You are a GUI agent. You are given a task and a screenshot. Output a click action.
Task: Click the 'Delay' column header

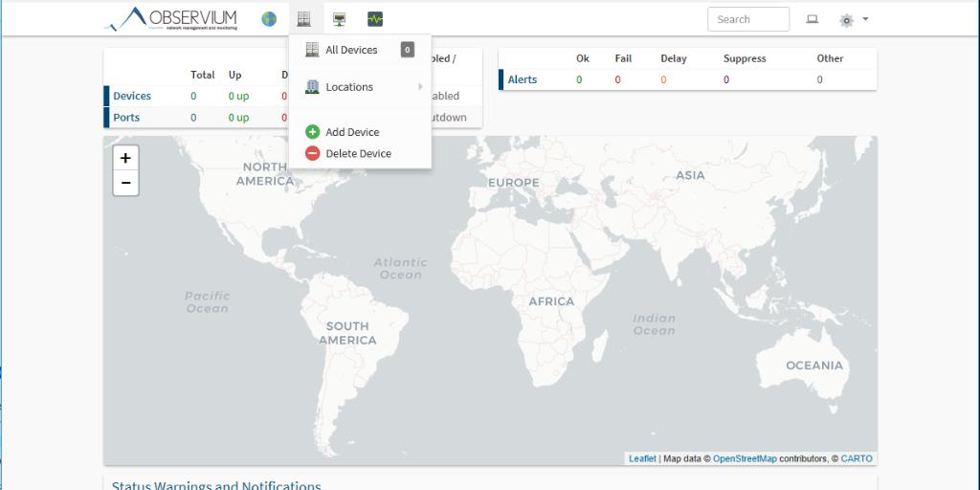674,58
